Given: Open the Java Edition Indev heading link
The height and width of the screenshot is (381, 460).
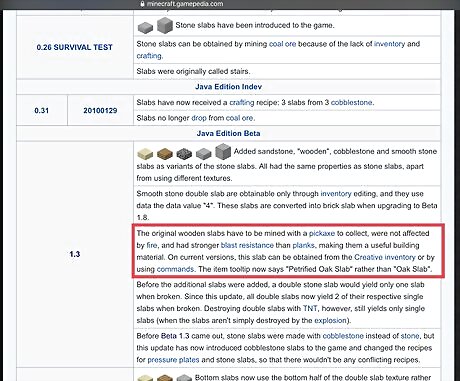Looking at the screenshot, I should [x=228, y=87].
